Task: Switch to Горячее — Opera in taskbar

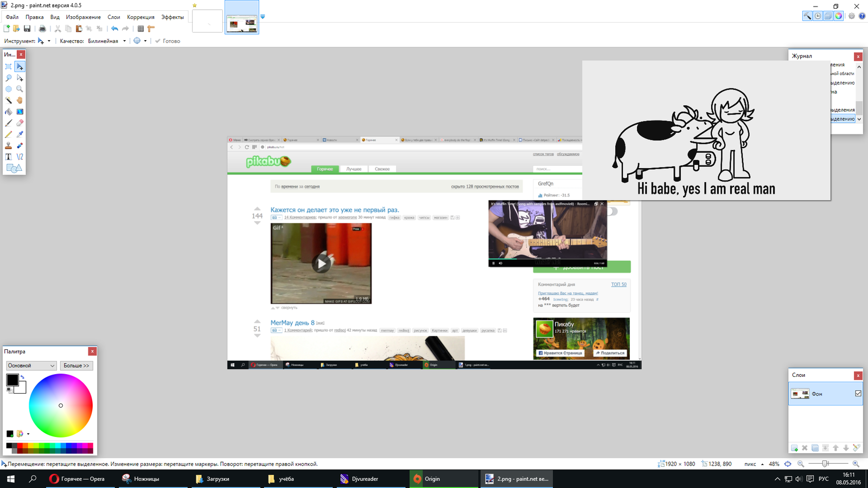Action: click(x=77, y=479)
